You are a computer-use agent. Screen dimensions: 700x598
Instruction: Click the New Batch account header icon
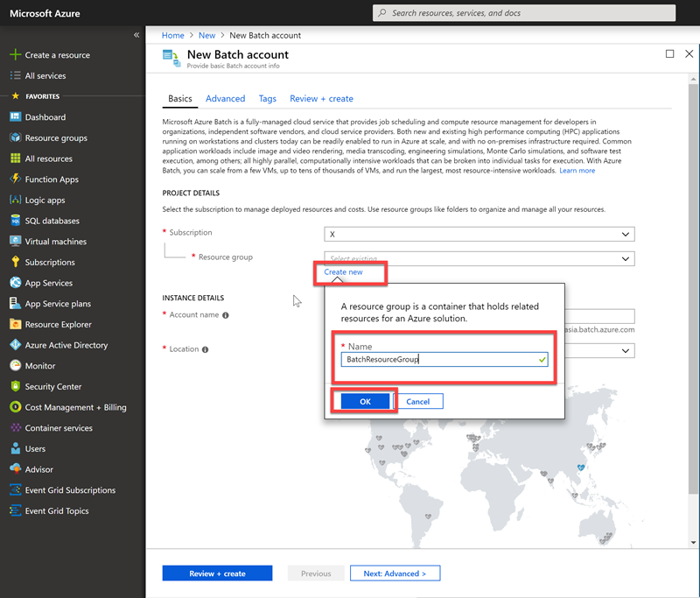click(x=171, y=59)
